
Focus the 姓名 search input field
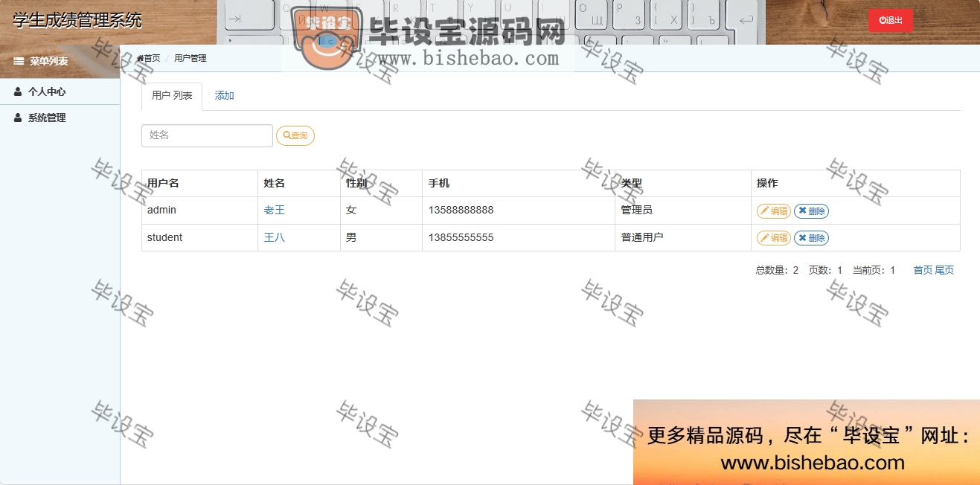(207, 135)
